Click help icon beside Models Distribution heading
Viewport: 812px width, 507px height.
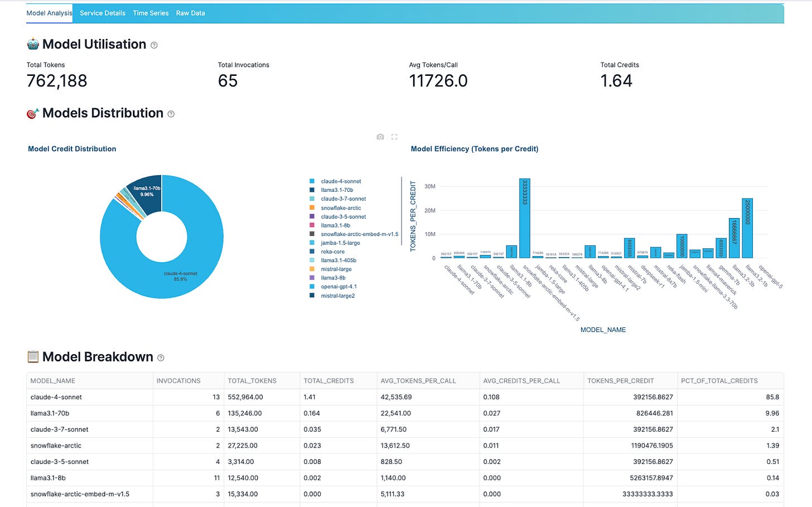click(171, 114)
